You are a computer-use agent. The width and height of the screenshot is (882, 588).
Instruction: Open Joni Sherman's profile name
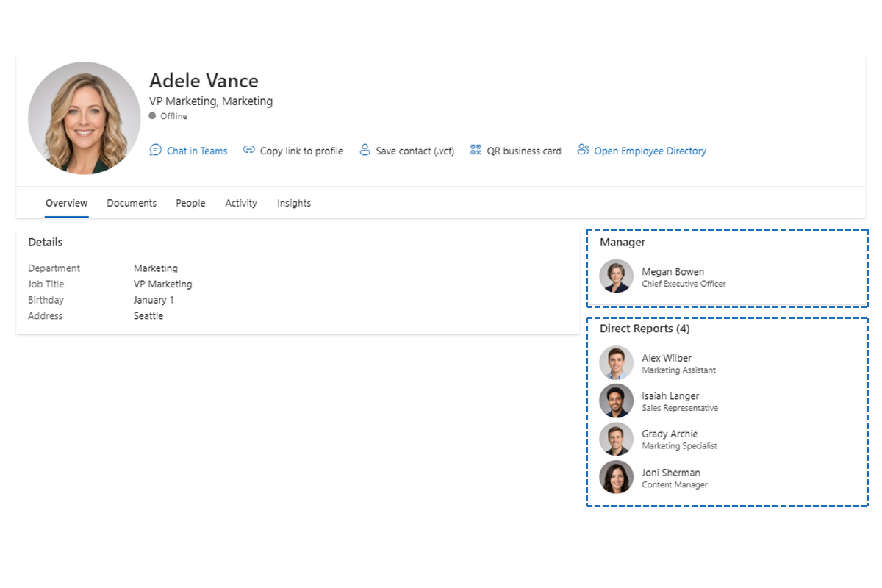[671, 473]
